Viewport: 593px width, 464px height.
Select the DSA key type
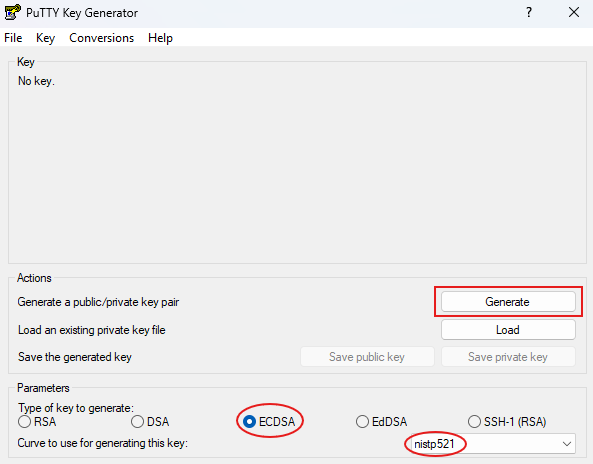pyautogui.click(x=150, y=422)
